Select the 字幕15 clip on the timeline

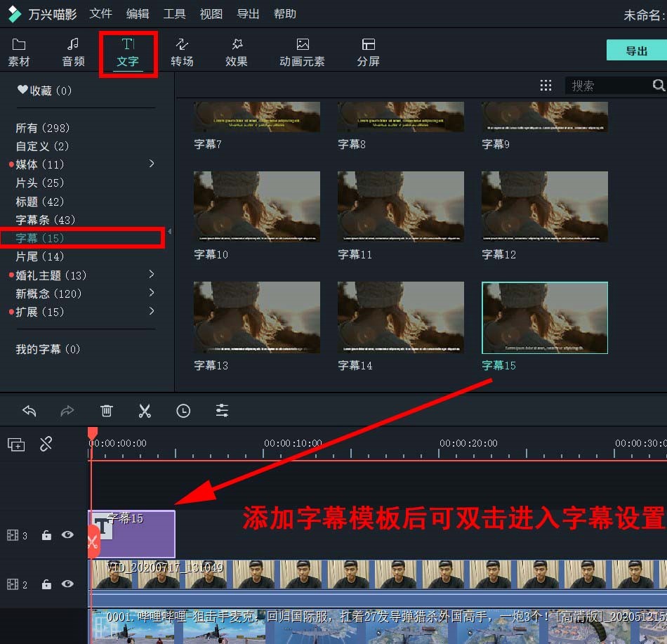132,534
